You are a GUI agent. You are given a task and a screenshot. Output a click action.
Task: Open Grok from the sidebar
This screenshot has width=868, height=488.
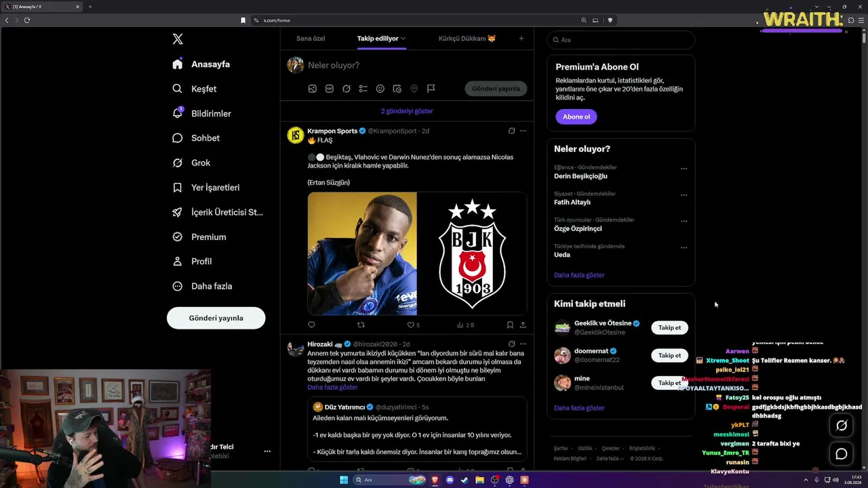(x=191, y=163)
